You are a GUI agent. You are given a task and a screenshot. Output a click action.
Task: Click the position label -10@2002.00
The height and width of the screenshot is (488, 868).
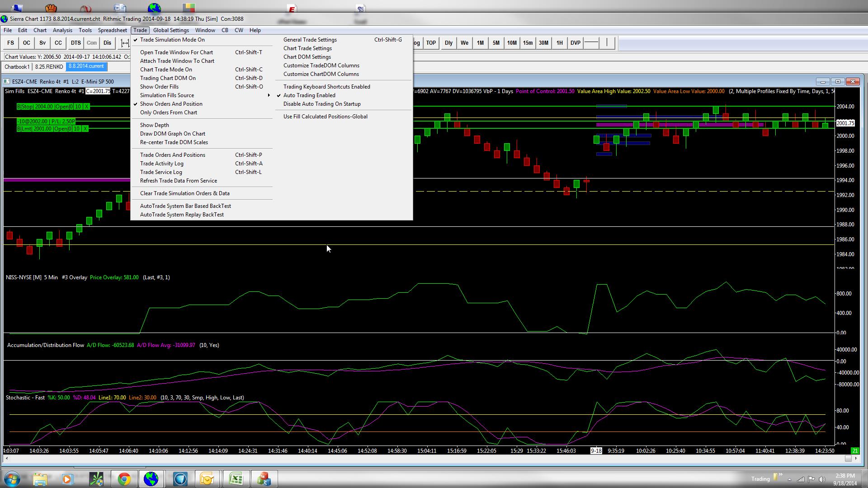[46, 122]
